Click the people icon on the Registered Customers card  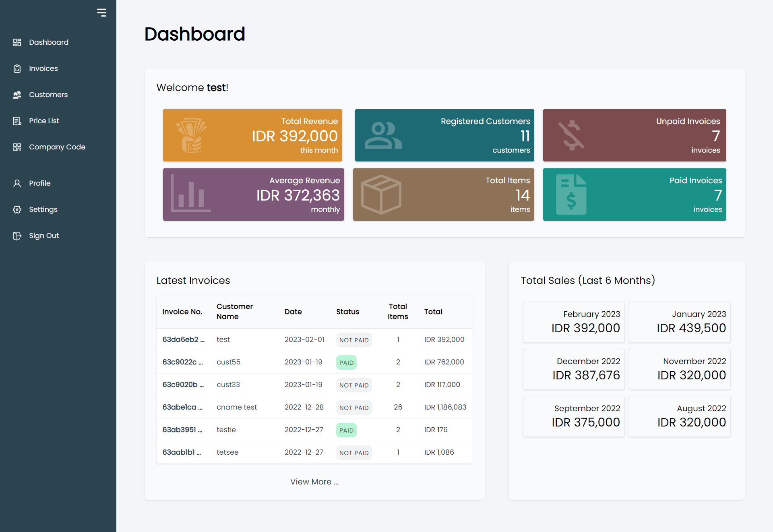click(383, 135)
